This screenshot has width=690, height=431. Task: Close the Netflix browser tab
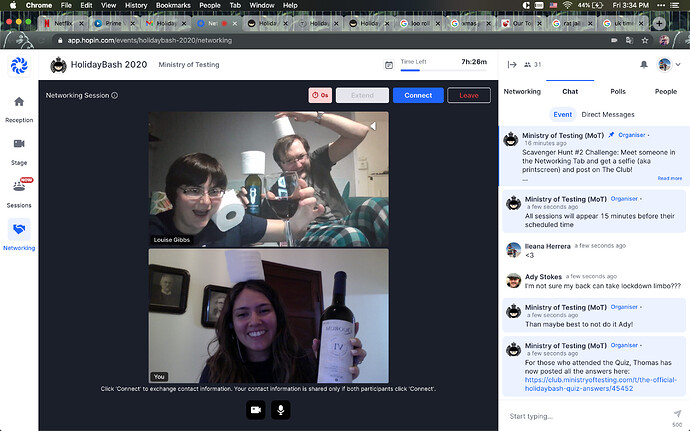click(81, 23)
